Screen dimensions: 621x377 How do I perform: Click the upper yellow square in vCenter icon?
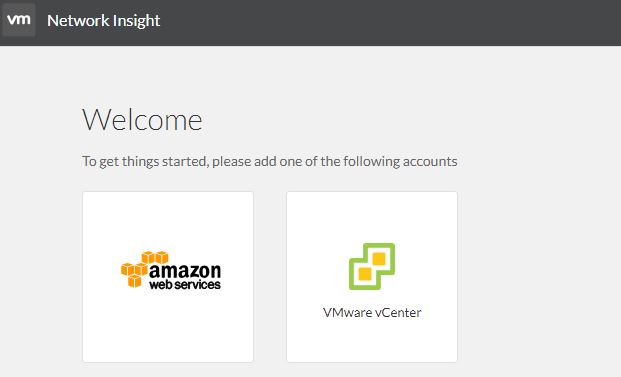[x=379, y=259]
